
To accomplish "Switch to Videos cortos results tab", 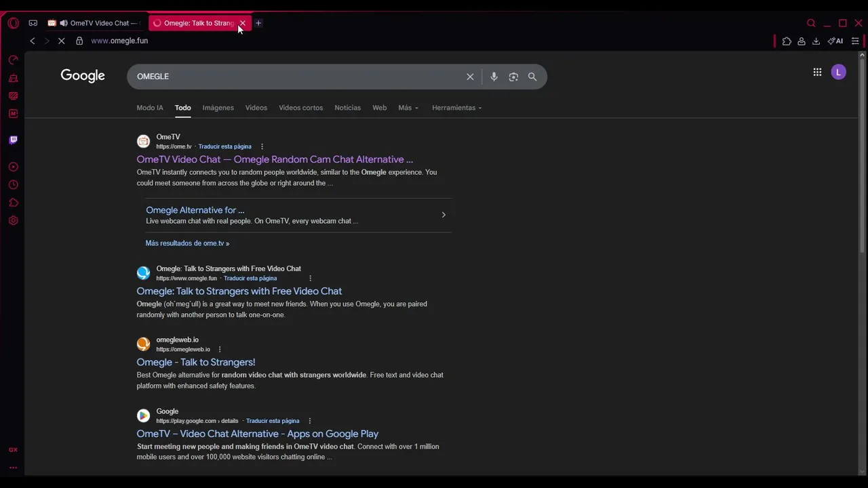I will [x=300, y=108].
